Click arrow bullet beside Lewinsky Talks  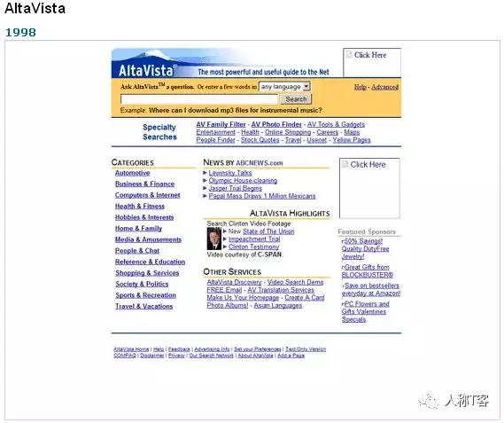click(x=205, y=173)
